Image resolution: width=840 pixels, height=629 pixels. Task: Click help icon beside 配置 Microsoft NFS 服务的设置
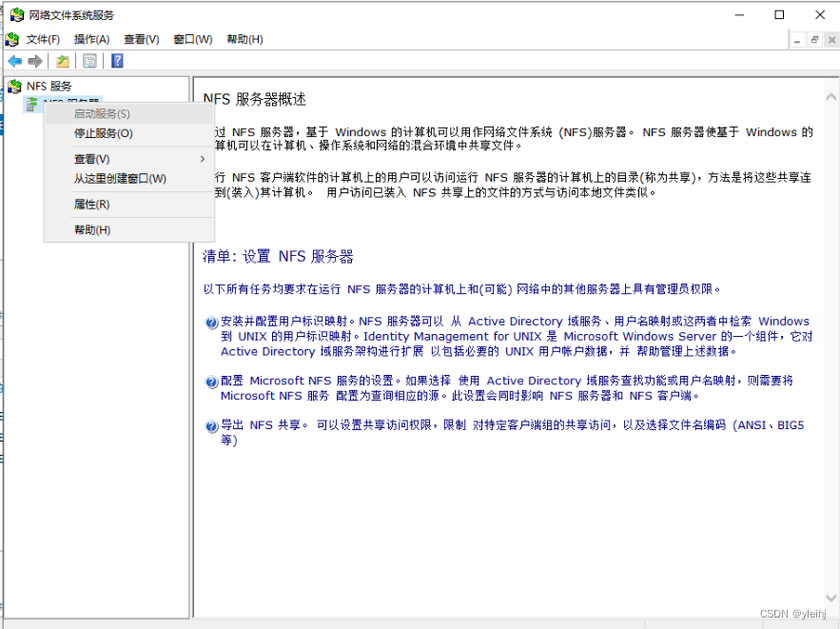point(211,382)
